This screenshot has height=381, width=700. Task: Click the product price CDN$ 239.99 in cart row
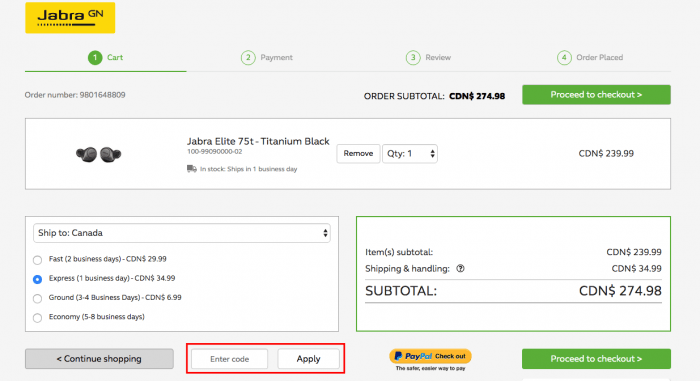point(606,153)
